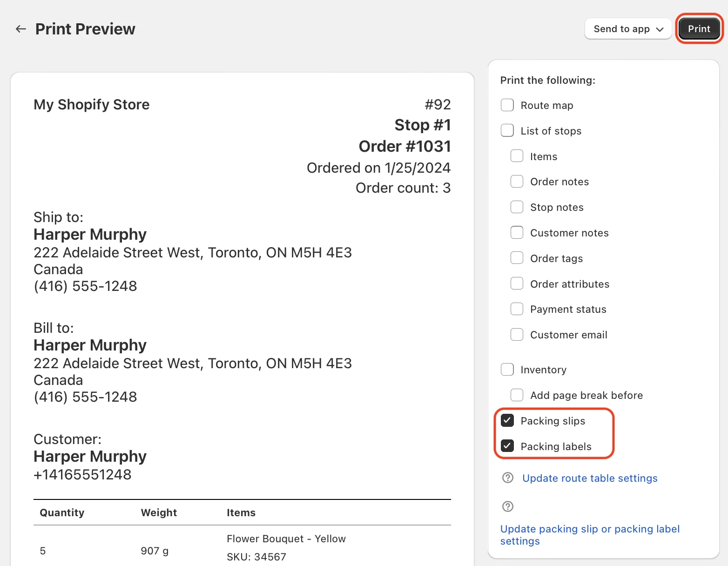Click the Print Preview page title
This screenshot has width=728, height=566.
(x=85, y=29)
